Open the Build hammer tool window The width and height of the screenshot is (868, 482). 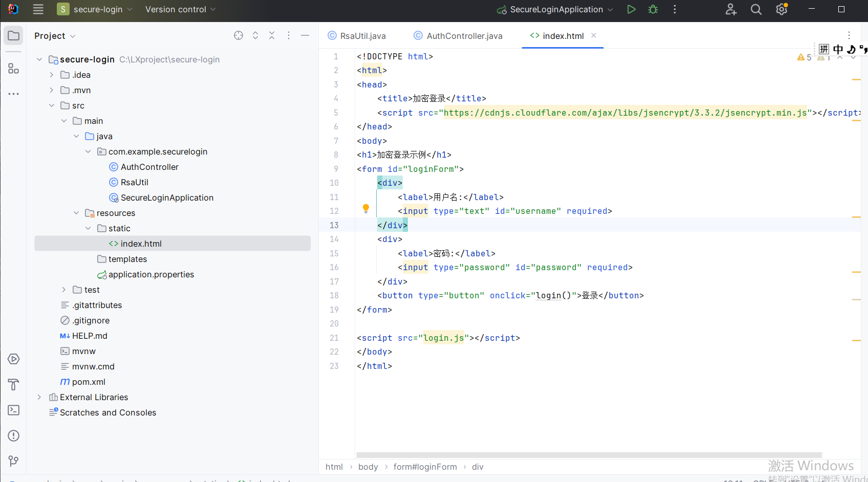coord(14,385)
